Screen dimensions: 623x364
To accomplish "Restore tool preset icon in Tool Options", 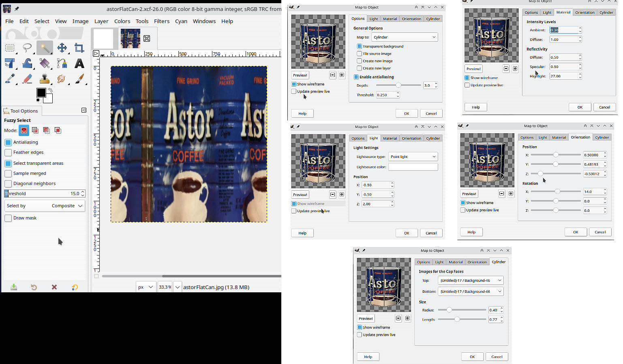I will [x=34, y=287].
